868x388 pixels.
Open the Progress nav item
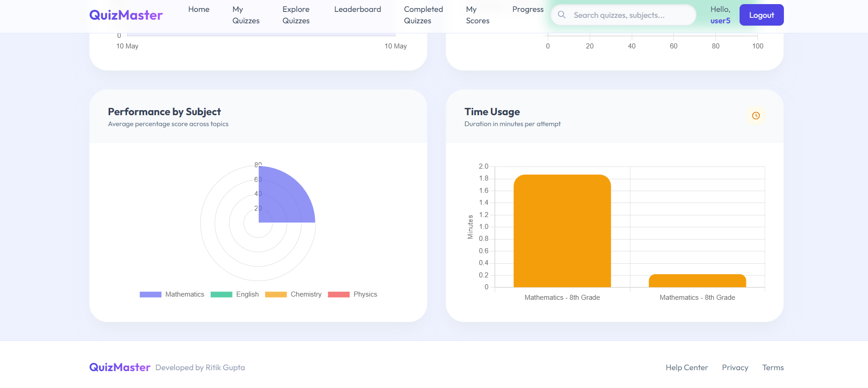(528, 9)
